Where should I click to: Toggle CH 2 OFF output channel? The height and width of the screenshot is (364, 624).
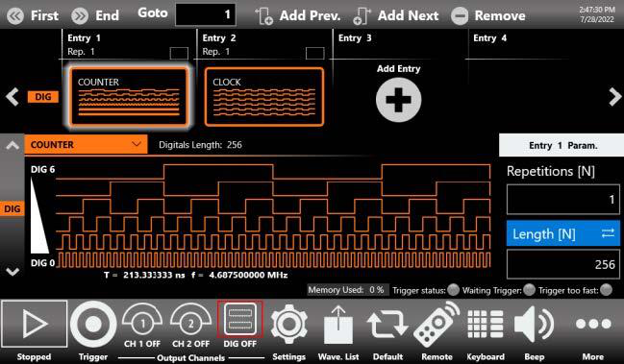pos(191,326)
